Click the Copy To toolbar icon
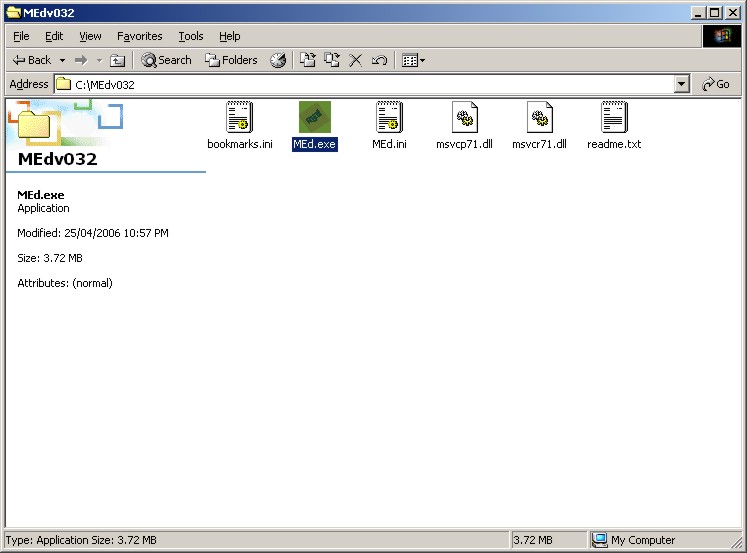747x553 pixels. tap(332, 60)
